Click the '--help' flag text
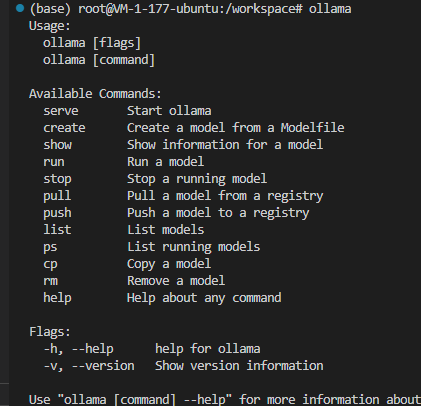The width and height of the screenshot is (421, 406). click(x=93, y=349)
